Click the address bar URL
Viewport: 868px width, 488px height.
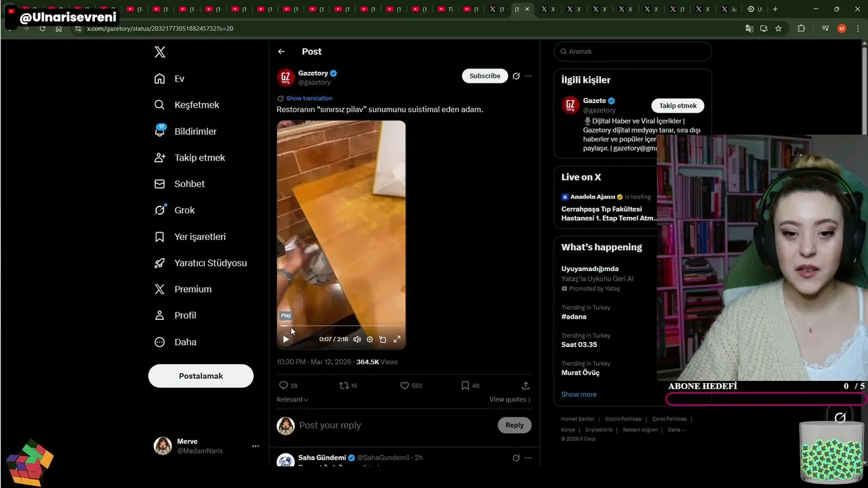[160, 28]
